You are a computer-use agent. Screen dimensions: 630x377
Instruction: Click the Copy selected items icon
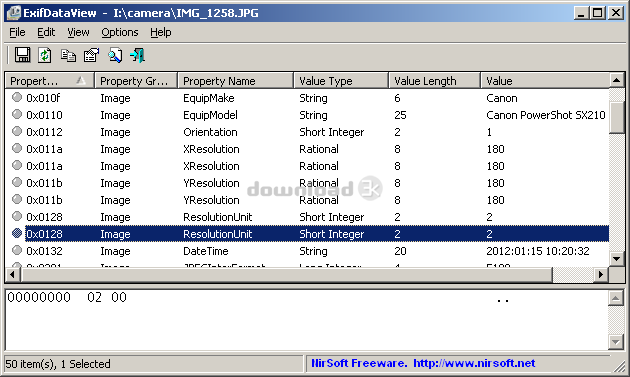coord(68,55)
